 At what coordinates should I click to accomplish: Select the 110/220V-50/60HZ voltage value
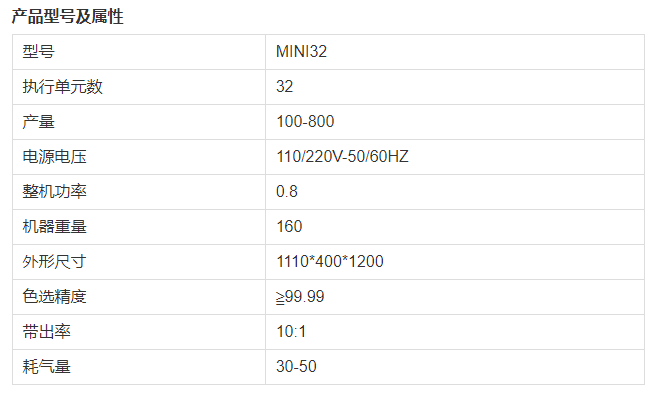[342, 157]
